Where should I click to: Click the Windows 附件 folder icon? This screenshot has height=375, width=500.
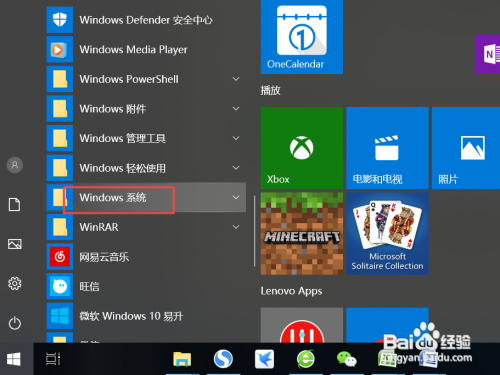[60, 109]
